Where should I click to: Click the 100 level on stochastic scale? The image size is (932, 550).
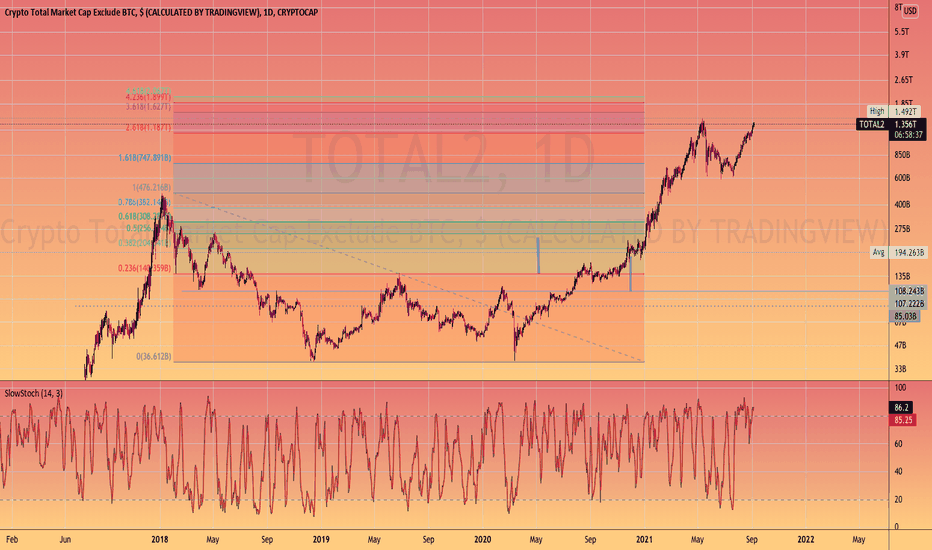click(x=900, y=388)
